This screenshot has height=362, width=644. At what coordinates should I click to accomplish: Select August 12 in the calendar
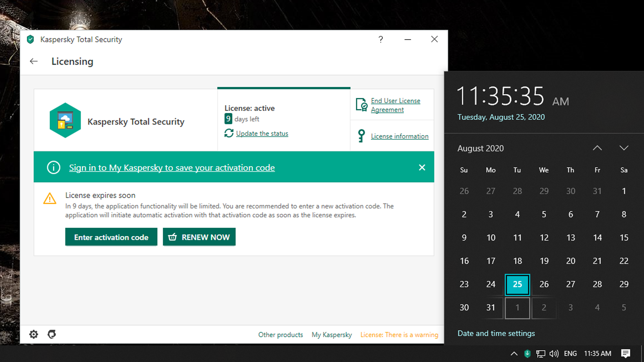(x=544, y=238)
